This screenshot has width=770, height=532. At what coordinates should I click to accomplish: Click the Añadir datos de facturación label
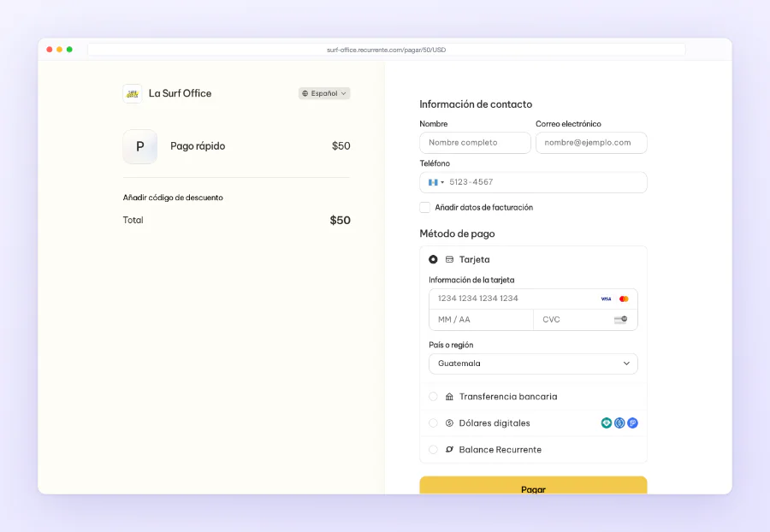(x=483, y=208)
